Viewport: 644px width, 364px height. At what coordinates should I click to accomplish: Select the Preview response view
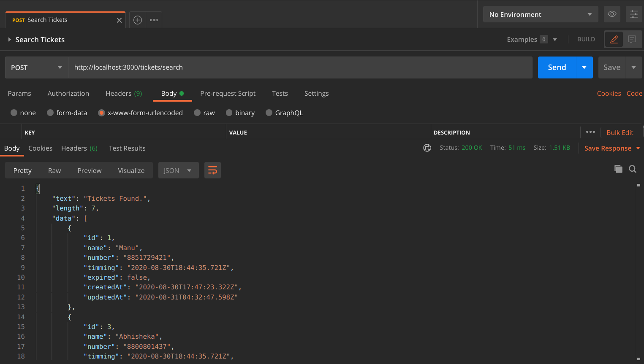coord(90,170)
